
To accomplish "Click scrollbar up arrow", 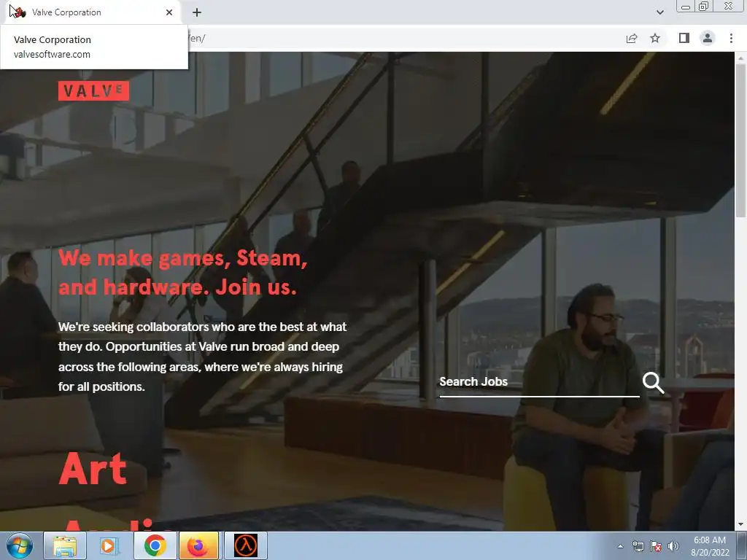I will pyautogui.click(x=740, y=58).
